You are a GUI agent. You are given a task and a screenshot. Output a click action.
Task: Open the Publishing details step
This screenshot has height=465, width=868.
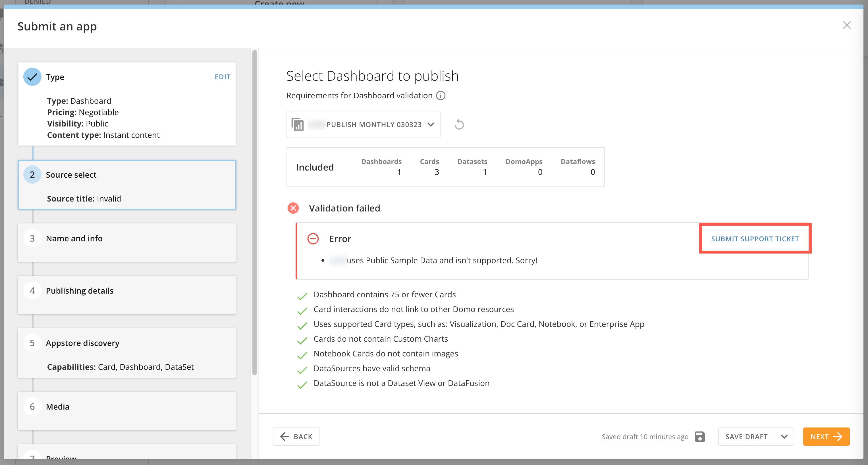127,295
